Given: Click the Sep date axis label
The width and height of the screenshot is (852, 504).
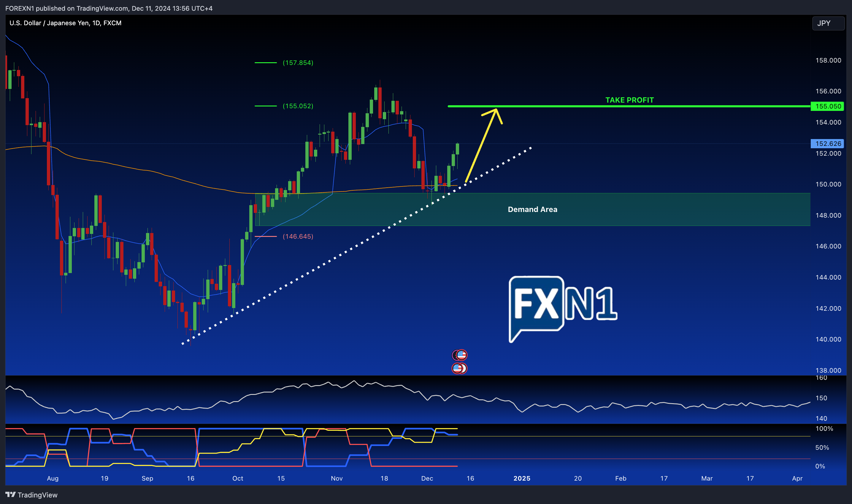Looking at the screenshot, I should point(147,478).
